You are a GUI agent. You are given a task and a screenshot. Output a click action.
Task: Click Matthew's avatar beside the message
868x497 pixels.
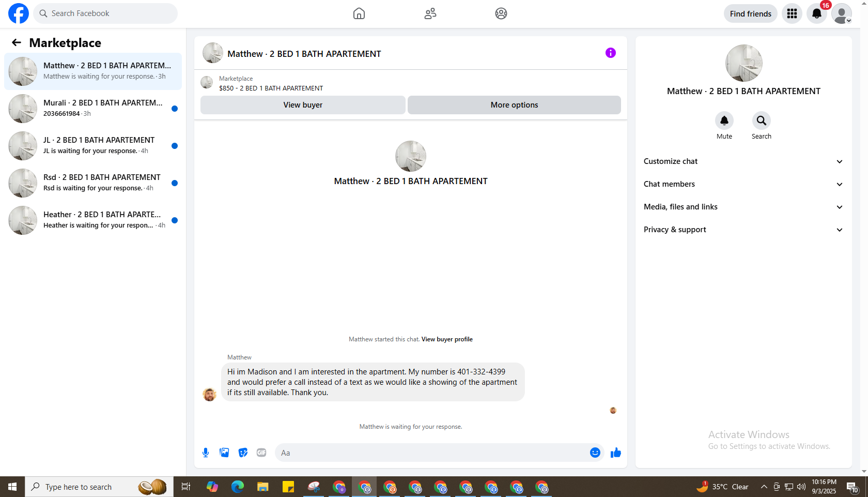209,395
